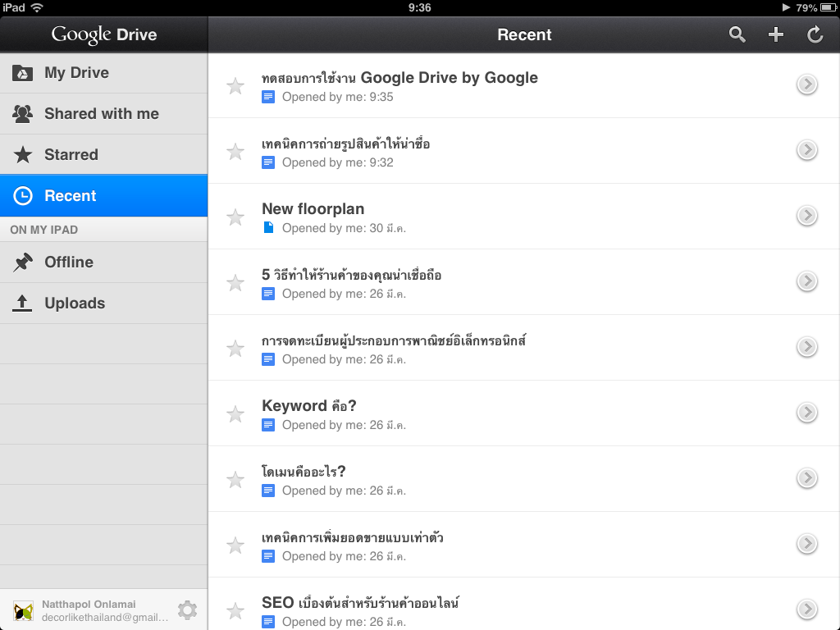This screenshot has width=840, height=630.
Task: Open My Drive in sidebar
Action: click(x=104, y=73)
